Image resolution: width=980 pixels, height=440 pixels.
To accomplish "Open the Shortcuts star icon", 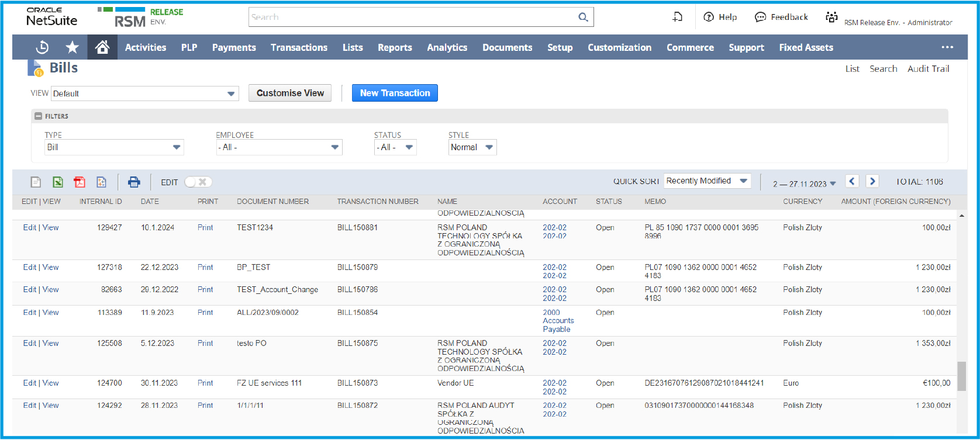I will click(72, 47).
